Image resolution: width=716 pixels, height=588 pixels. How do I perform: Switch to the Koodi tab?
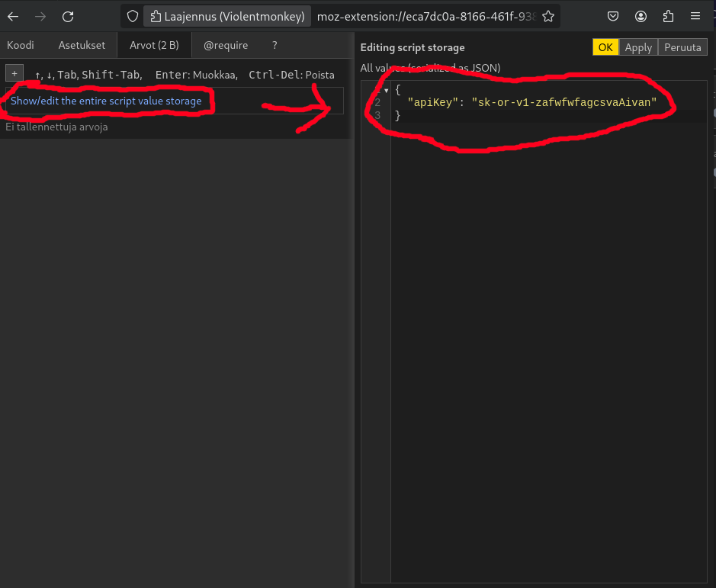[x=21, y=45]
